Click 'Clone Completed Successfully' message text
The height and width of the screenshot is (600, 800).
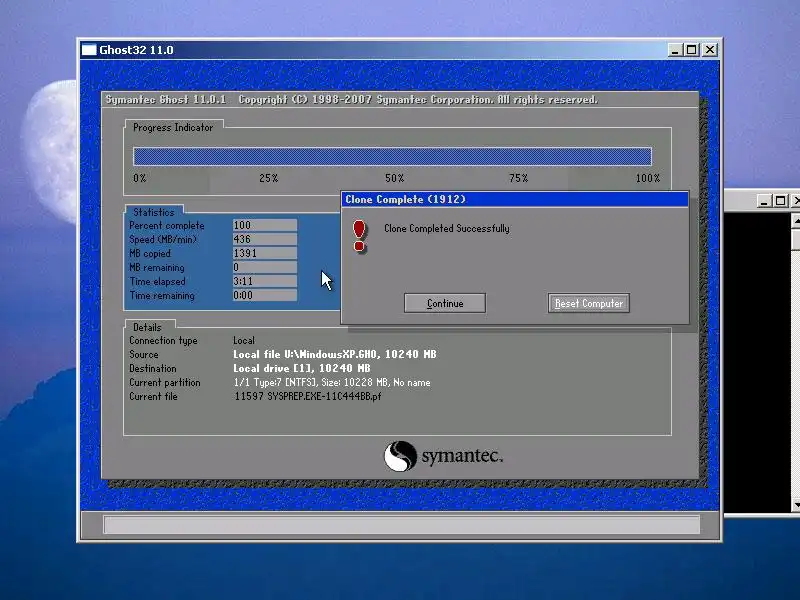[x=446, y=229]
